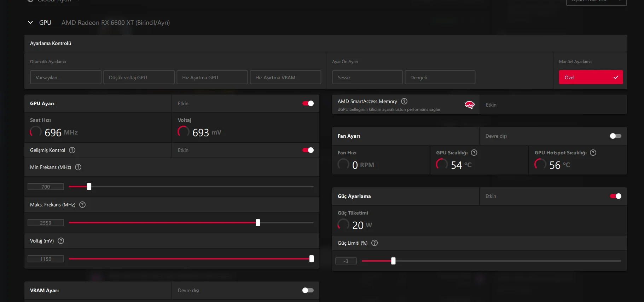This screenshot has width=644, height=302.
Task: Apply Hız Aşırtma GPU auto tuning
Action: click(x=212, y=77)
